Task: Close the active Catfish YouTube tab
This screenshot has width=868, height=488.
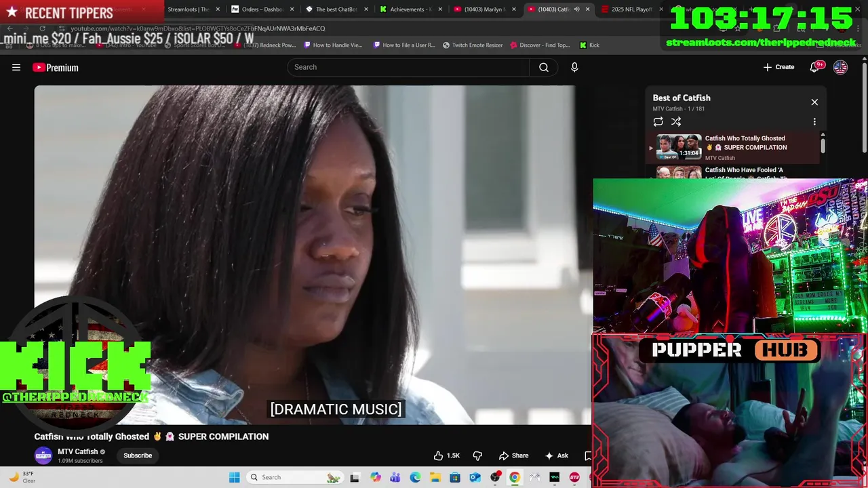Action: (x=587, y=9)
